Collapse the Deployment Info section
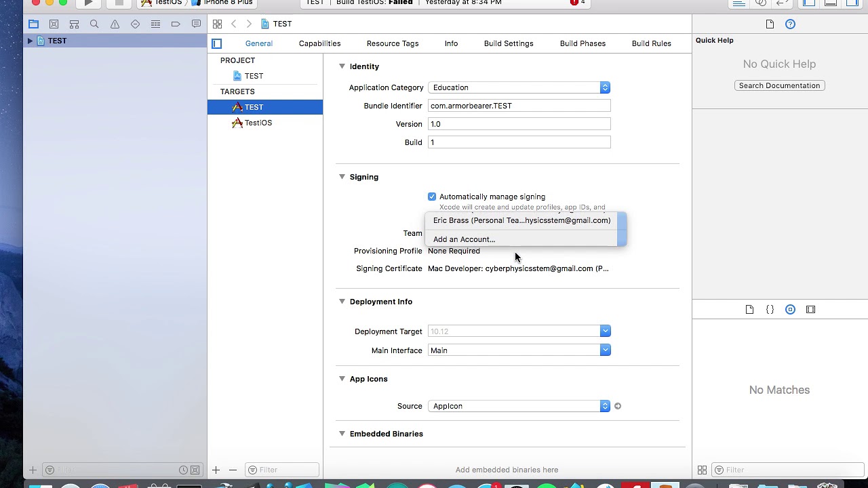The width and height of the screenshot is (868, 488). [342, 302]
